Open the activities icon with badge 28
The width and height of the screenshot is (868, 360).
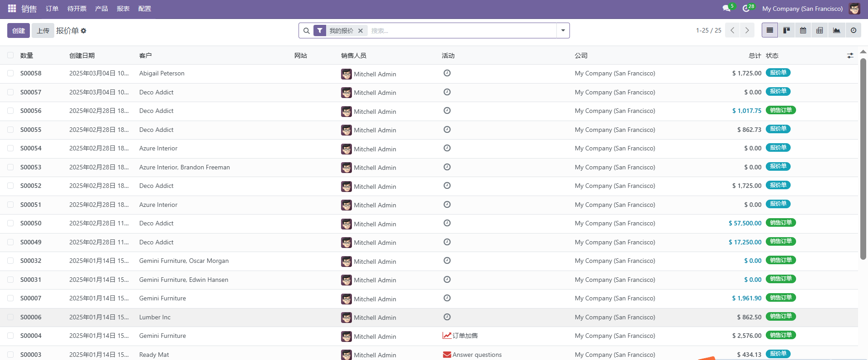(746, 9)
